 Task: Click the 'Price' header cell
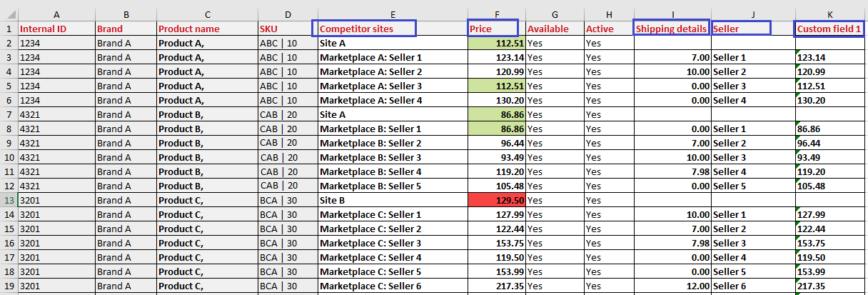(493, 29)
